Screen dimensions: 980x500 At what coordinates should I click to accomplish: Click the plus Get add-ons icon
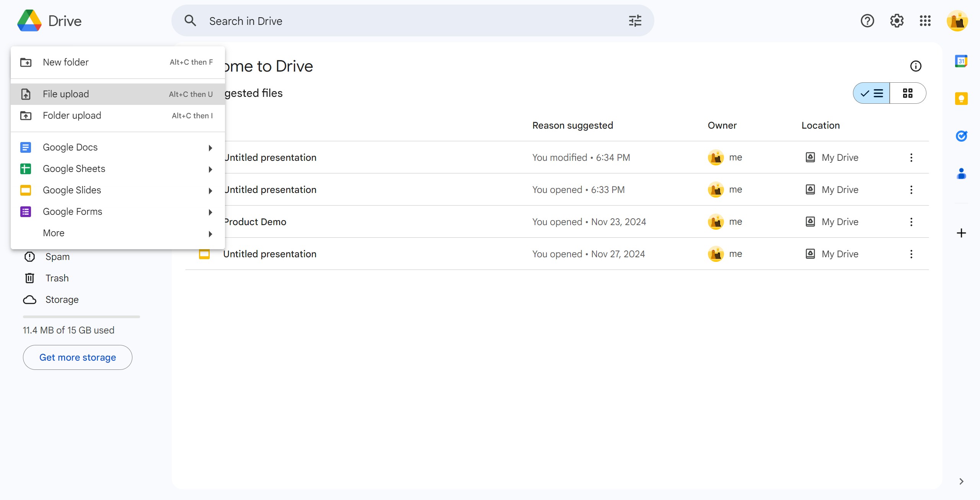[x=961, y=233]
